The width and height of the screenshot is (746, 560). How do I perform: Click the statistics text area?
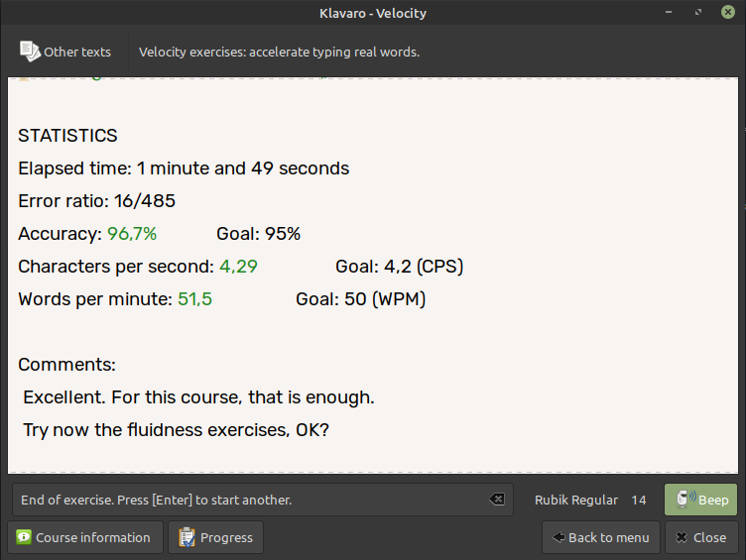(373, 276)
